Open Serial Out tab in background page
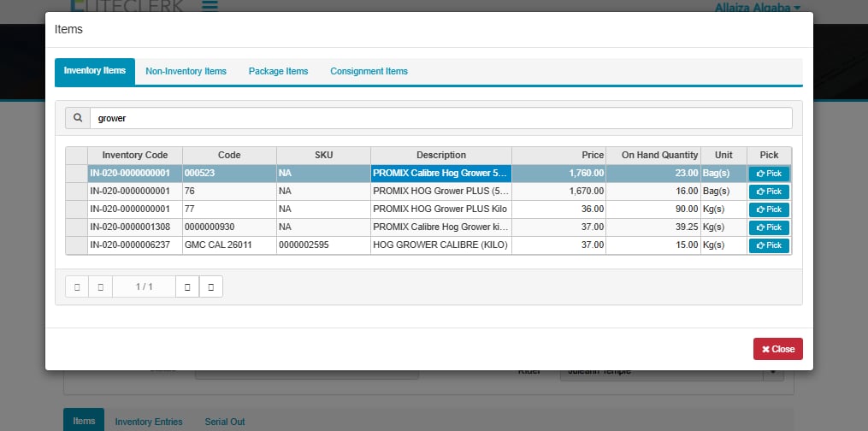868x431 pixels. pyautogui.click(x=225, y=422)
